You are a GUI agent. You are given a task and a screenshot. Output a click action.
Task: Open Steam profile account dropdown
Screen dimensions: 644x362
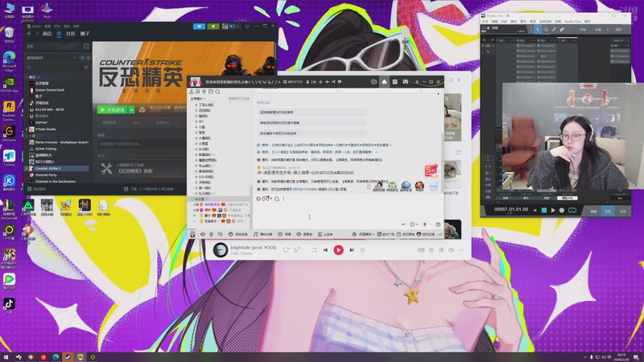tap(231, 27)
